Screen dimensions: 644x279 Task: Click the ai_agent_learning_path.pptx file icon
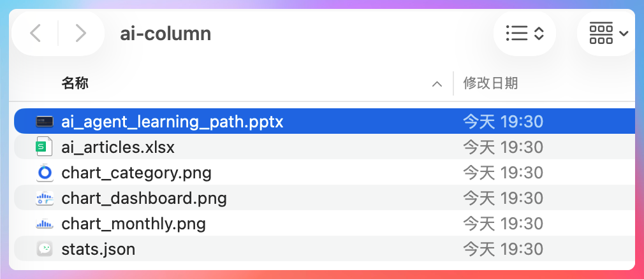coord(45,122)
